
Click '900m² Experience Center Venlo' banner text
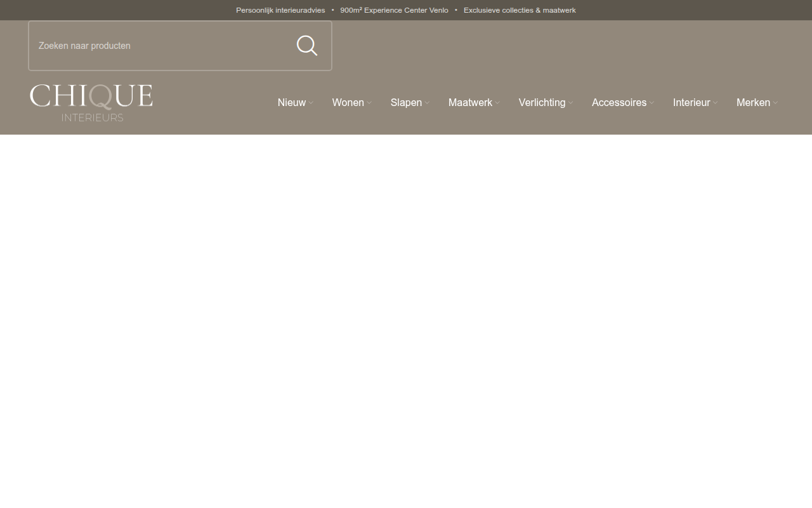[394, 10]
